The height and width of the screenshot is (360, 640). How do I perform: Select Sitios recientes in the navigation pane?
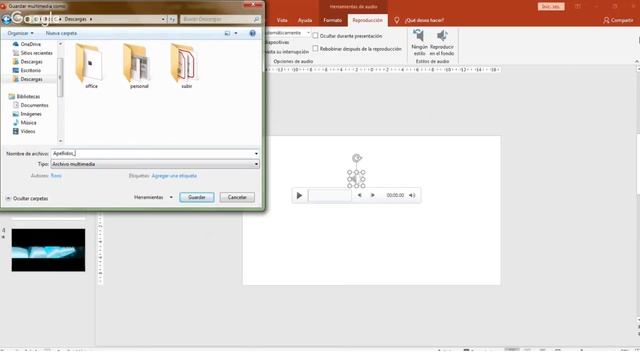[x=33, y=53]
